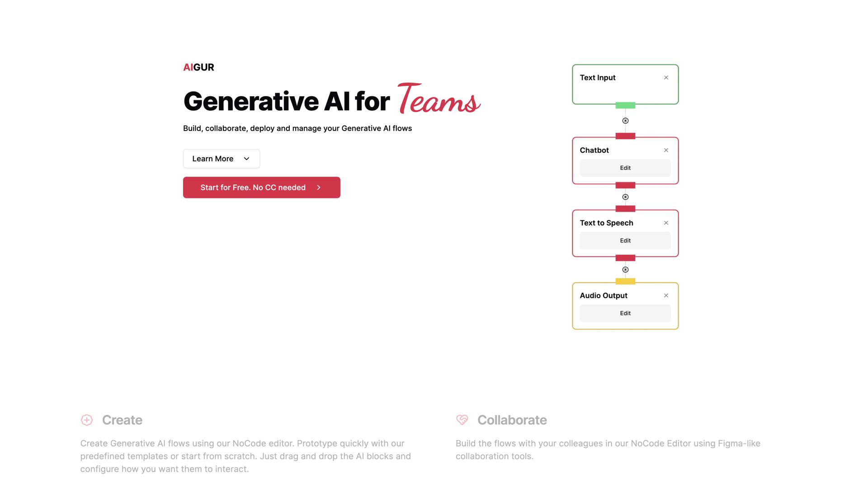
Task: Click the Collaborate section heading
Action: (x=512, y=420)
